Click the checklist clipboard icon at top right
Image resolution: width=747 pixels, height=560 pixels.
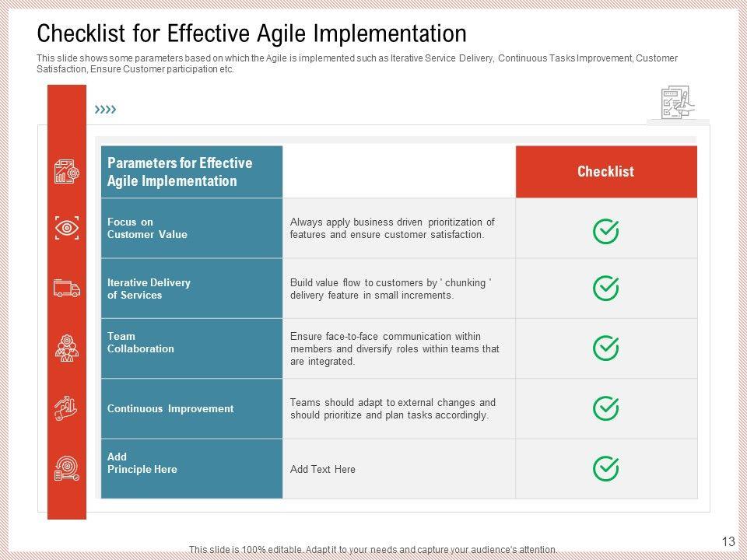[675, 103]
